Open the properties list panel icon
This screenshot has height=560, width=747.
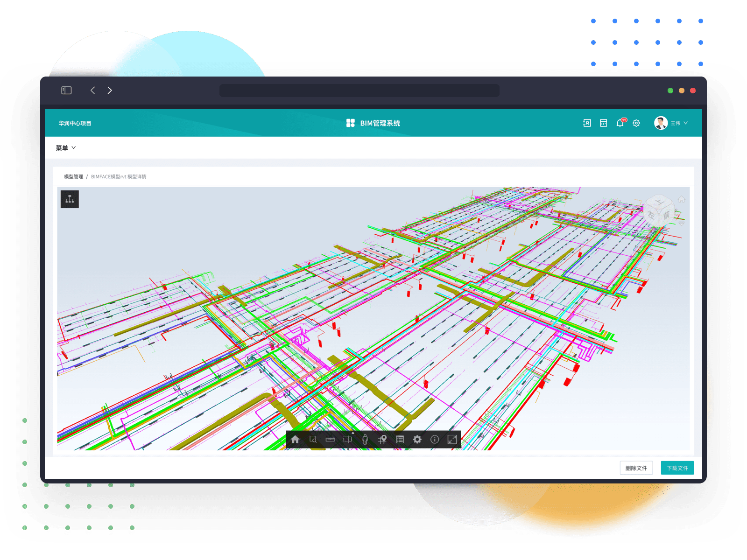pos(400,440)
